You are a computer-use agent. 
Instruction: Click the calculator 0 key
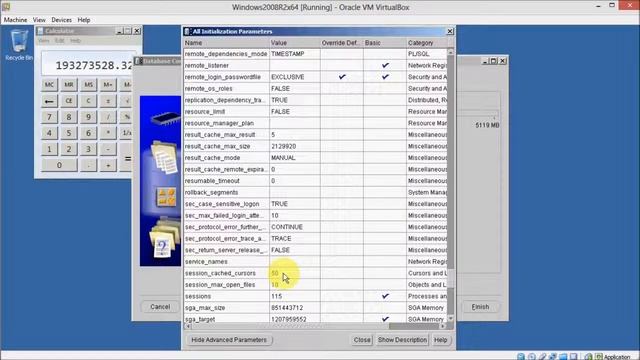pos(59,165)
